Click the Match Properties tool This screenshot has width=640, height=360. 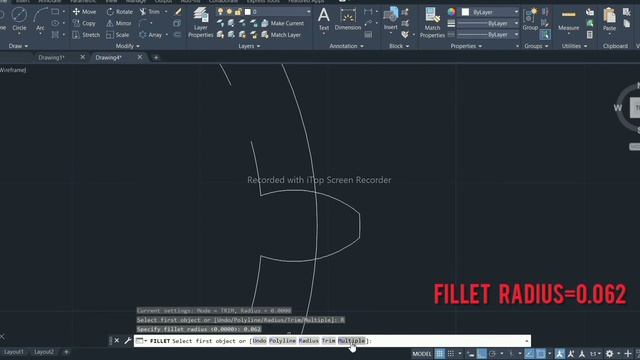(432, 22)
